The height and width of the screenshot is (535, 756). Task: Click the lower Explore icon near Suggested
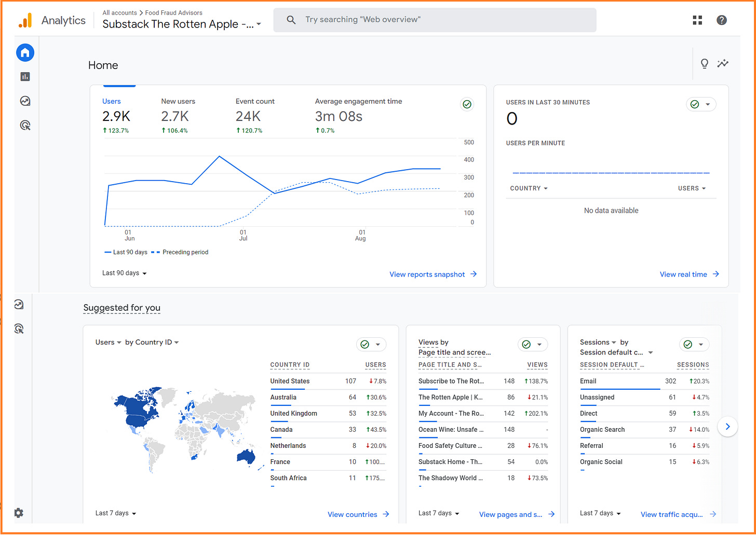click(x=19, y=305)
